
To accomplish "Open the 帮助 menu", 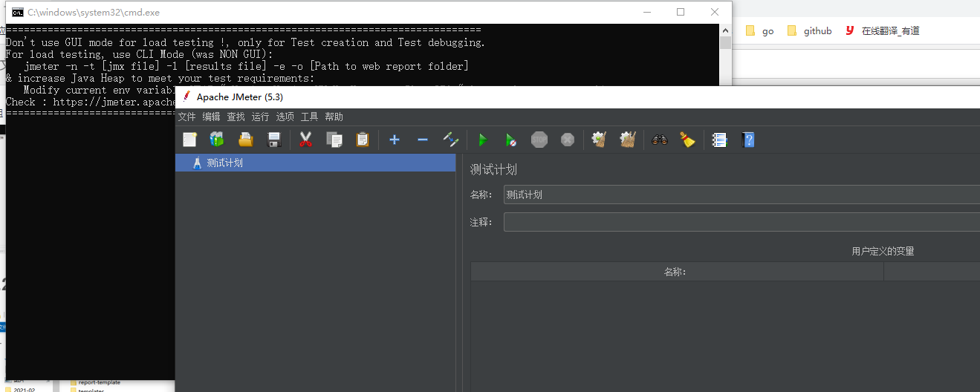I will point(334,117).
